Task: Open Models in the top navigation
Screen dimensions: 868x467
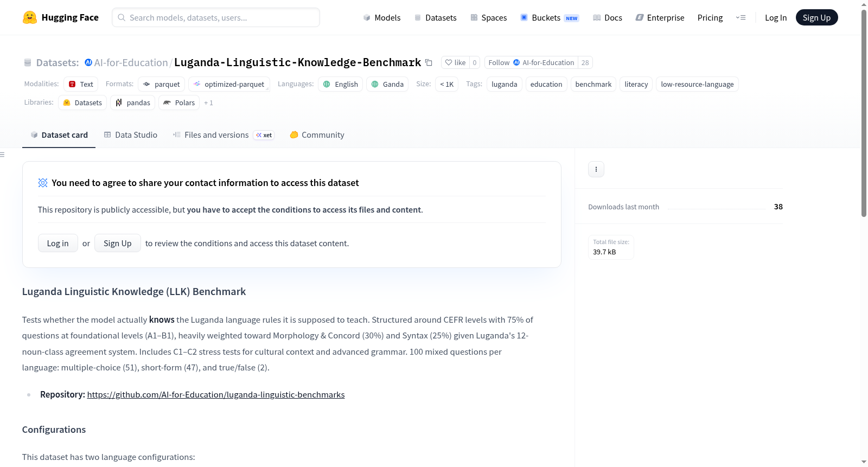Action: 382,17
